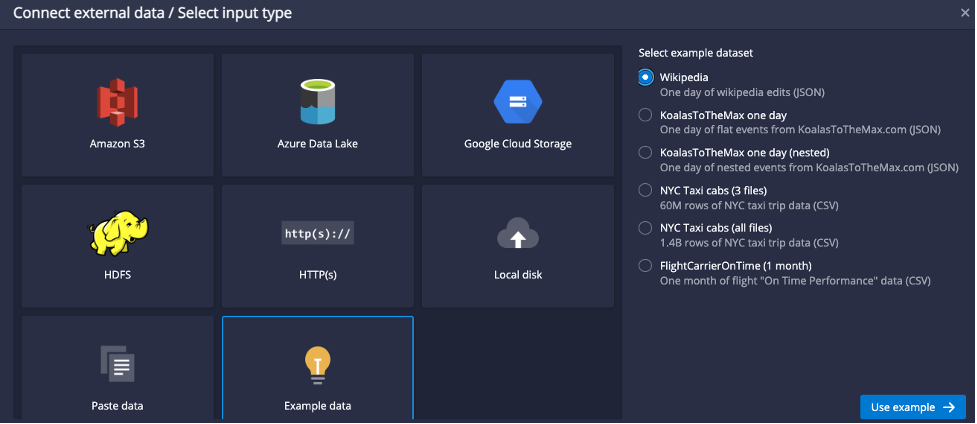
Task: Select the Wikipedia example dataset radio button
Action: [646, 77]
